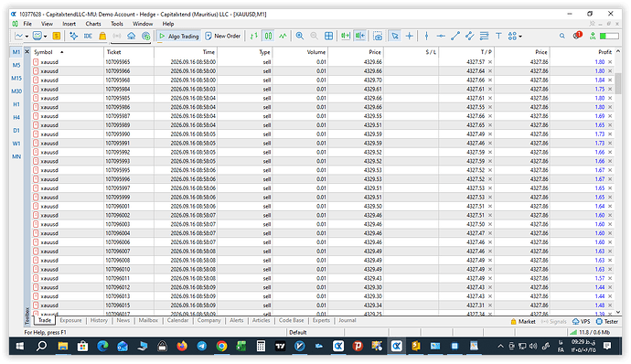The width and height of the screenshot is (631, 364).
Task: Open the Charts menu
Action: [93, 24]
